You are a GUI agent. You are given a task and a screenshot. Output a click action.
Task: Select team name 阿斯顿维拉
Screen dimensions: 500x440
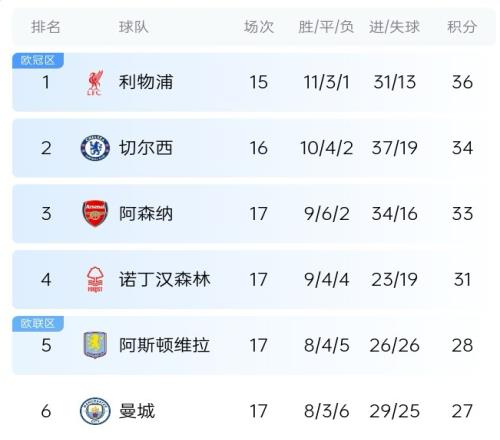[x=165, y=345]
